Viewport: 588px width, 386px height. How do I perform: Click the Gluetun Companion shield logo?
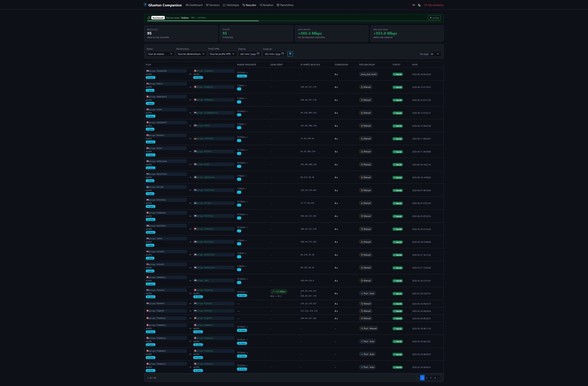click(145, 5)
